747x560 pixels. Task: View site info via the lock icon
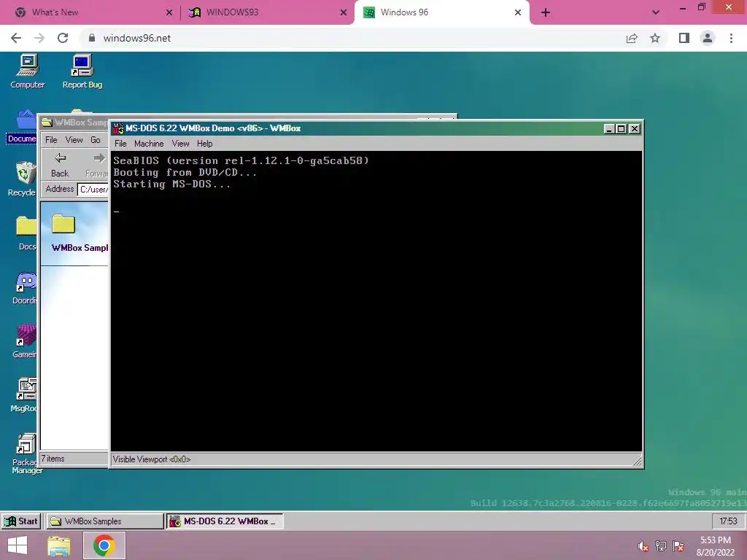(92, 38)
